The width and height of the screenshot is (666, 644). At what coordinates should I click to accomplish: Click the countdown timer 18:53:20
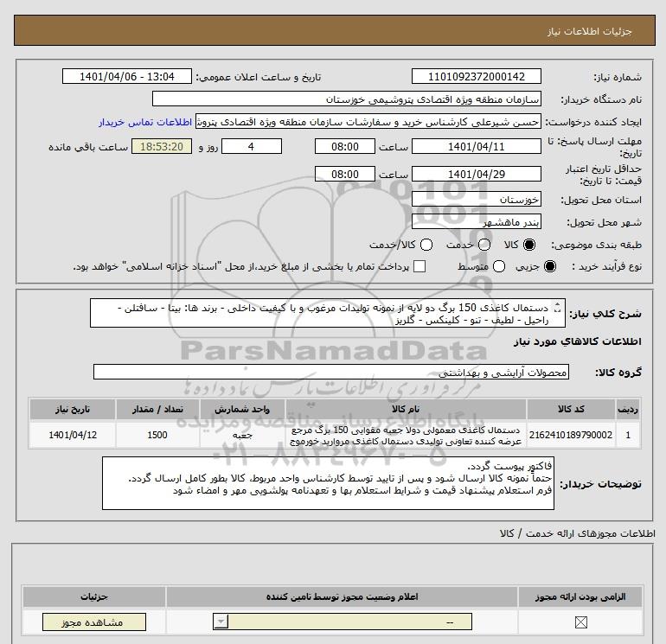tap(162, 146)
